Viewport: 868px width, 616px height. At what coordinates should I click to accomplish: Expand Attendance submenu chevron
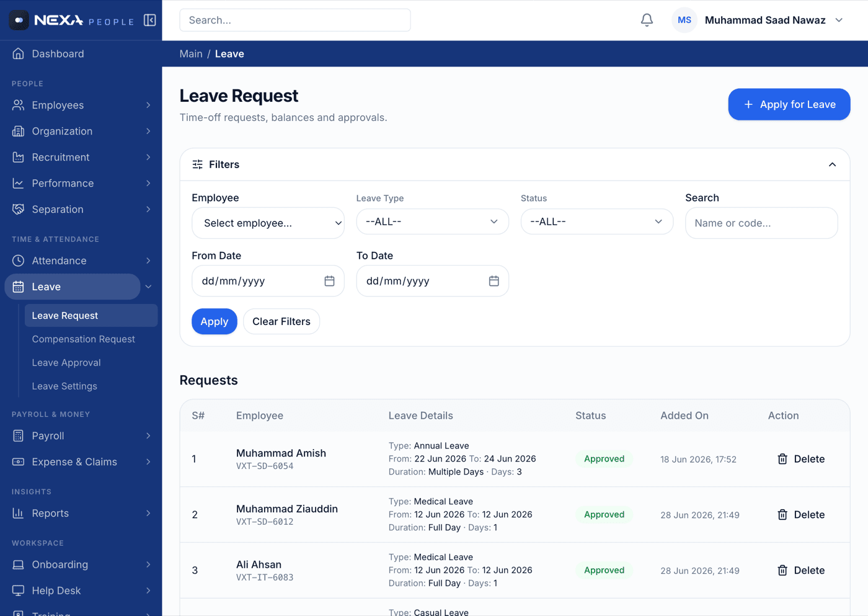tap(148, 261)
